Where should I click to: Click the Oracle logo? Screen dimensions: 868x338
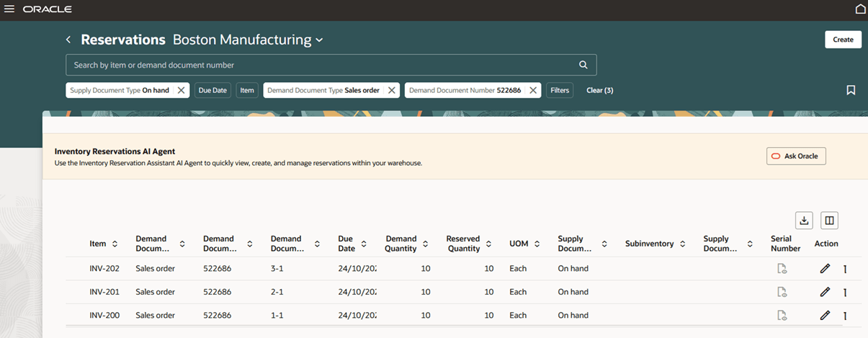pyautogui.click(x=47, y=9)
